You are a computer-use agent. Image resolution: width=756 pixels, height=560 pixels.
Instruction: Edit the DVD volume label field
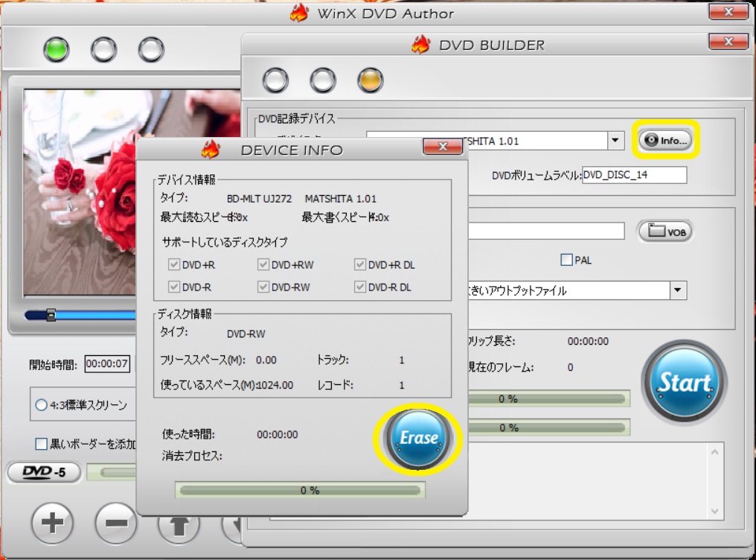[635, 174]
